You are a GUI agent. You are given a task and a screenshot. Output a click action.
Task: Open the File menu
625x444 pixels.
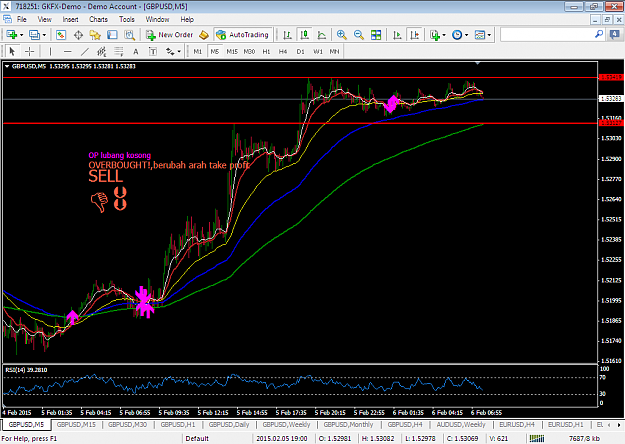pyautogui.click(x=22, y=19)
